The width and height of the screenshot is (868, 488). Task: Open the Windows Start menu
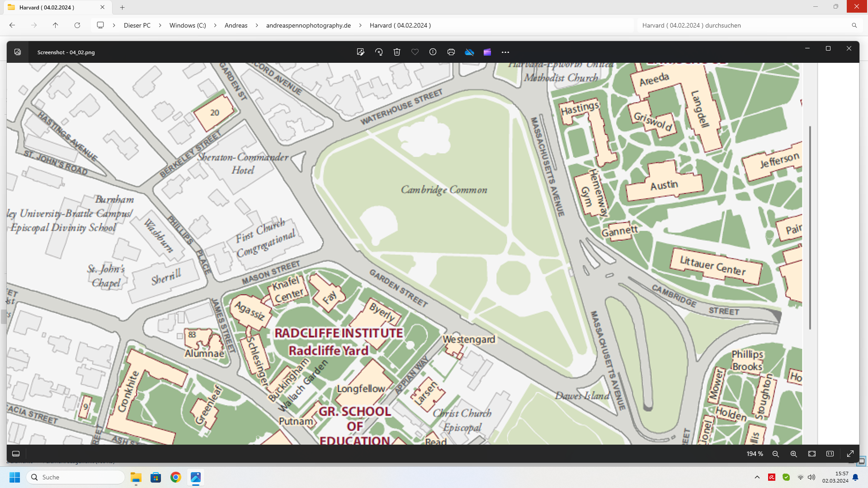coord(14,477)
